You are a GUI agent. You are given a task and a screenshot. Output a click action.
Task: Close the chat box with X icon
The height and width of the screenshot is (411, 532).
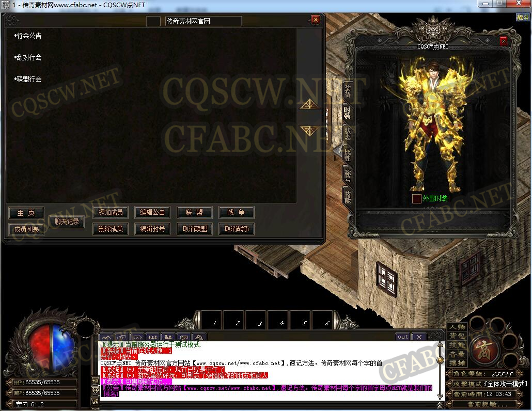(419, 337)
